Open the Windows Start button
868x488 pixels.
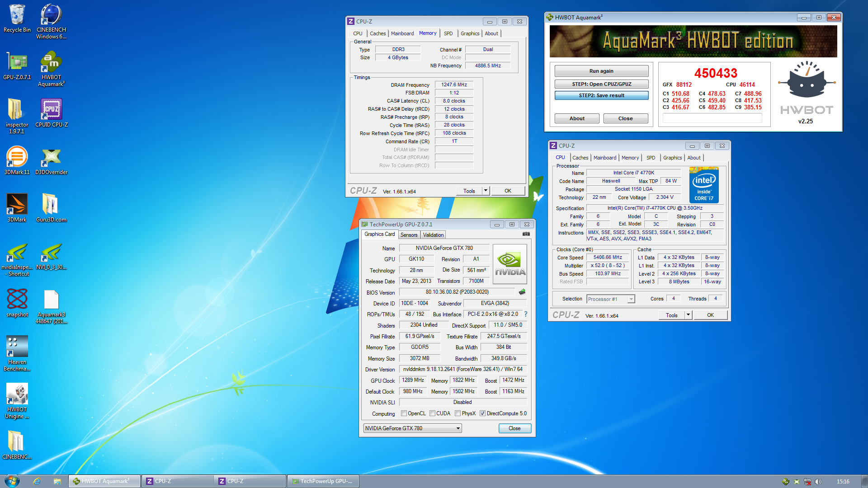(x=12, y=481)
